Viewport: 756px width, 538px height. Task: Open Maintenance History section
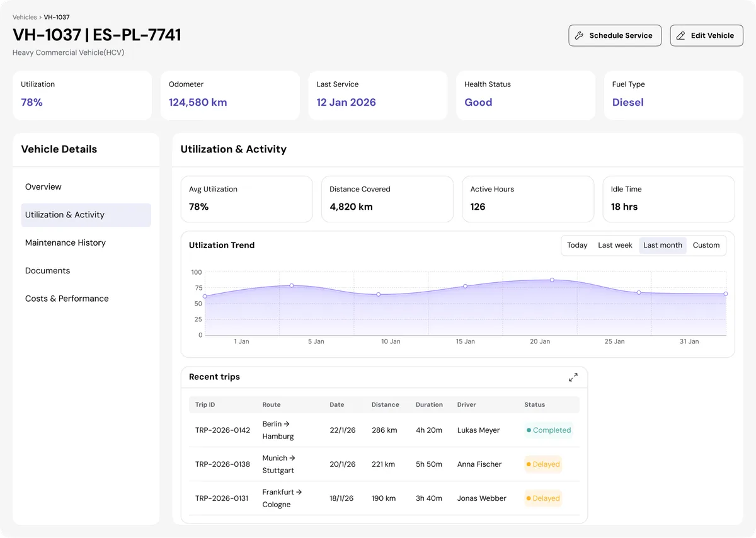(x=66, y=243)
